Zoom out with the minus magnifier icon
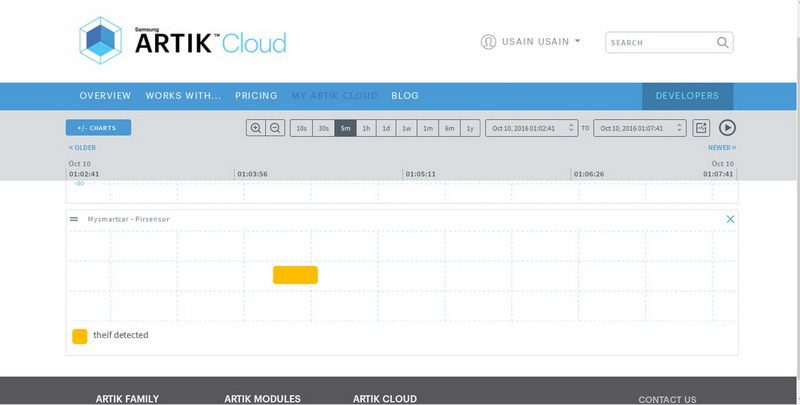The image size is (800, 405). [x=275, y=128]
